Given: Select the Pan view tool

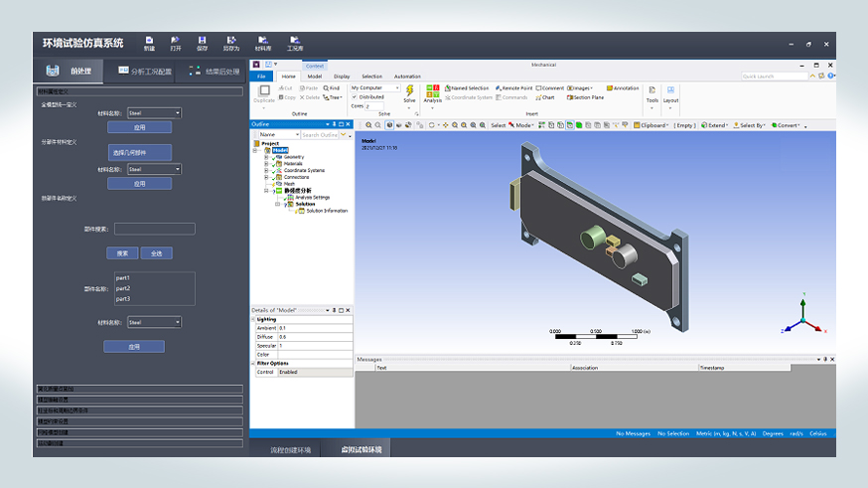Looking at the screenshot, I should 446,125.
